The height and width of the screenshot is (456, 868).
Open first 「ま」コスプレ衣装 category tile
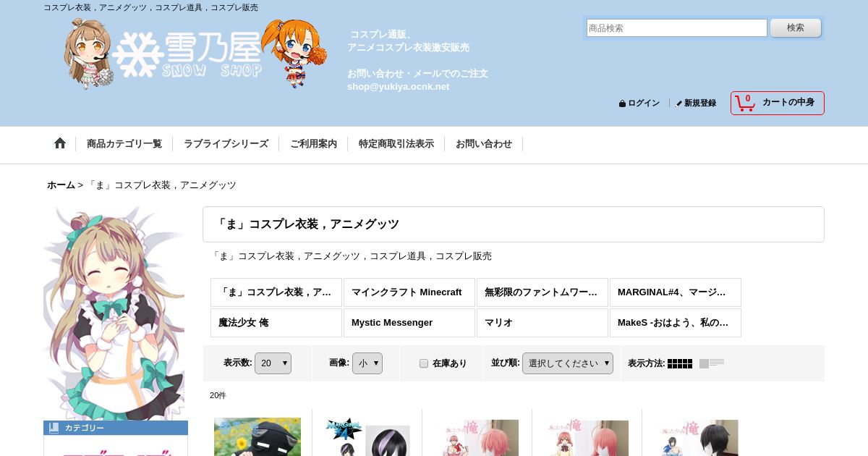(x=276, y=292)
